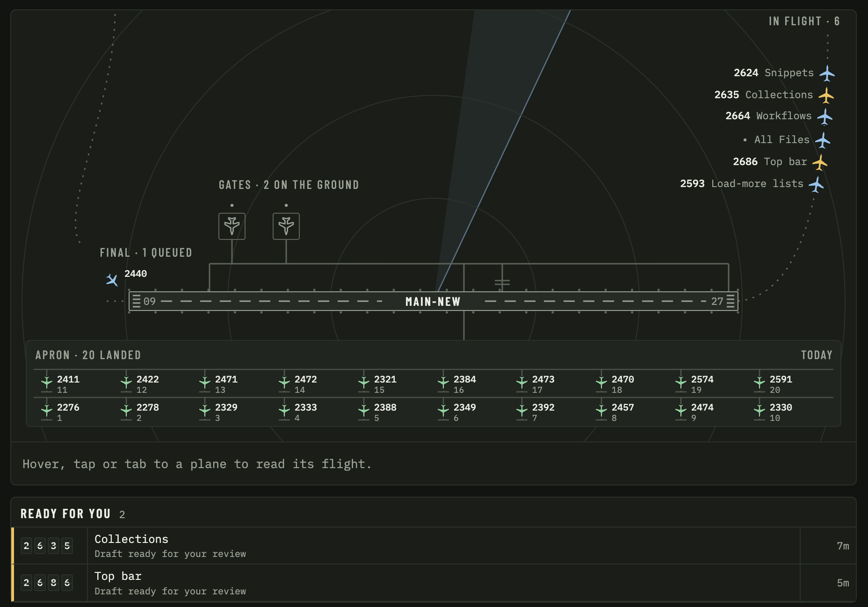Click the 2686 Top bar flight label
The width and height of the screenshot is (868, 607).
point(770,162)
